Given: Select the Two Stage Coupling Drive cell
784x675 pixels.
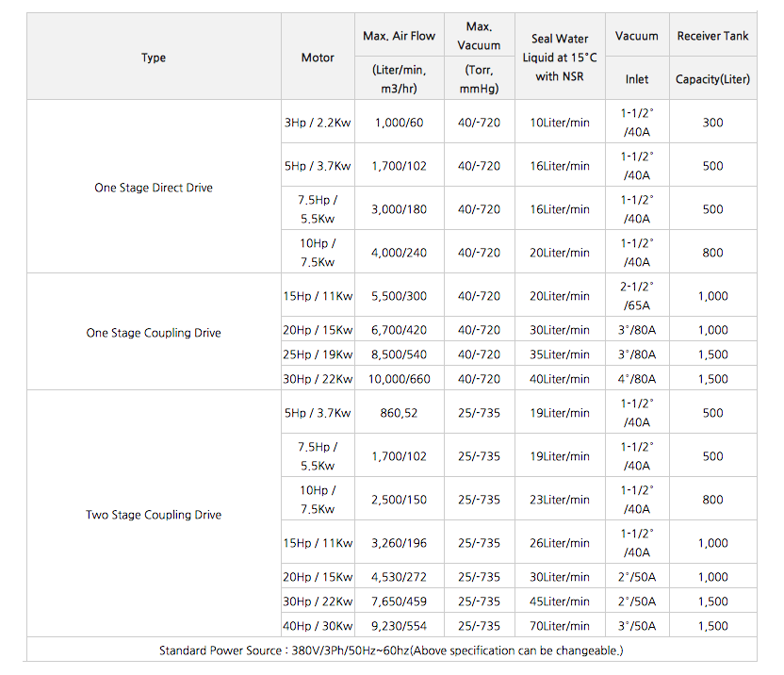Looking at the screenshot, I should pos(154,515).
